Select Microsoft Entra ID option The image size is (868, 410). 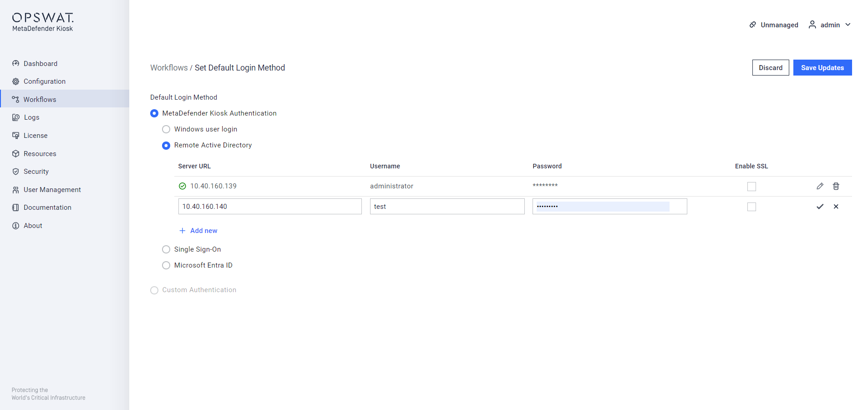tap(166, 265)
